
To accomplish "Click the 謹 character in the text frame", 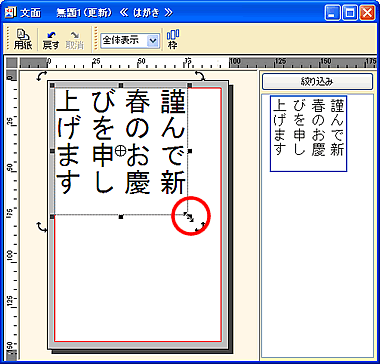I will click(173, 101).
